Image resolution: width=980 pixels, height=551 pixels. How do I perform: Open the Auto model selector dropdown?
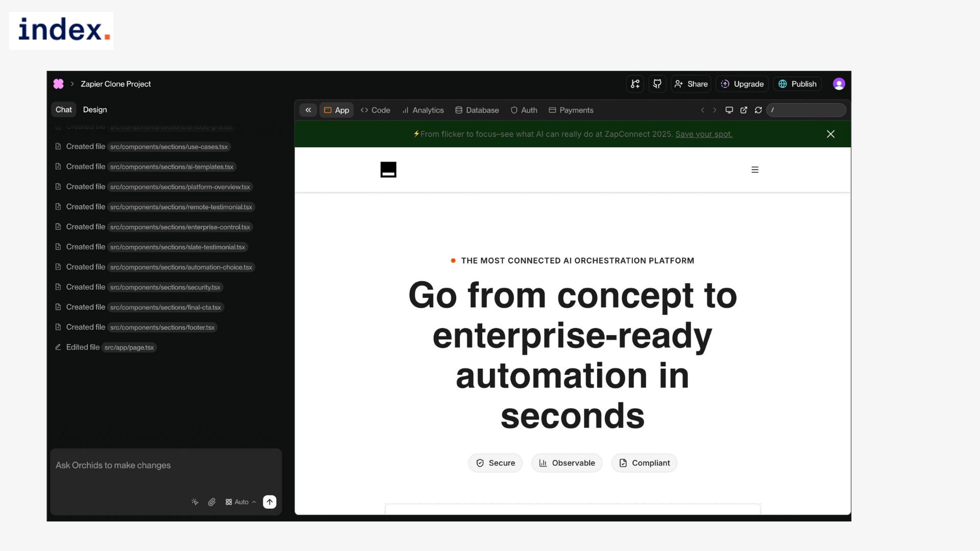pos(241,502)
